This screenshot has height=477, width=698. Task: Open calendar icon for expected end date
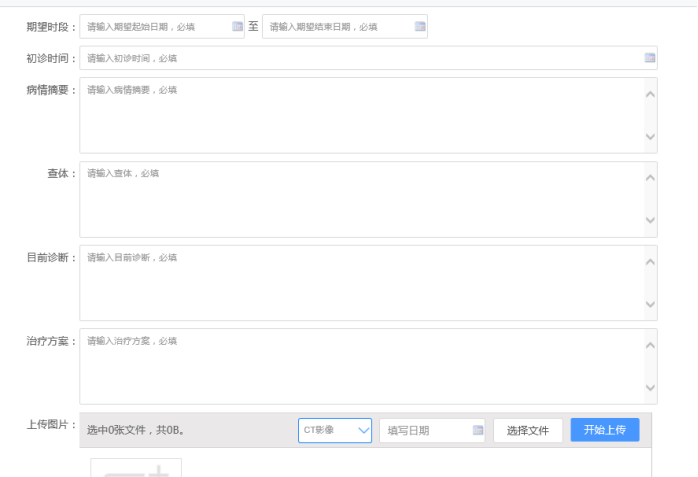(x=420, y=27)
